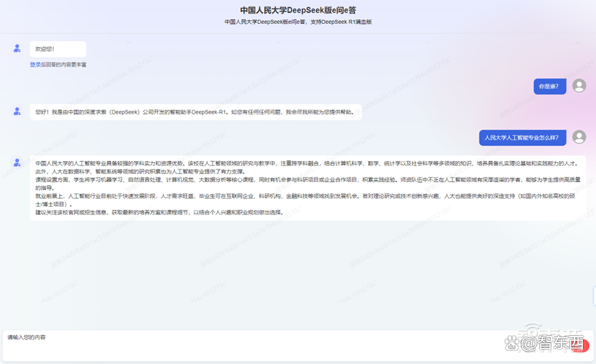Select the 欢迎您! greeting bubble
Image resolution: width=596 pixels, height=364 pixels.
pyautogui.click(x=58, y=49)
